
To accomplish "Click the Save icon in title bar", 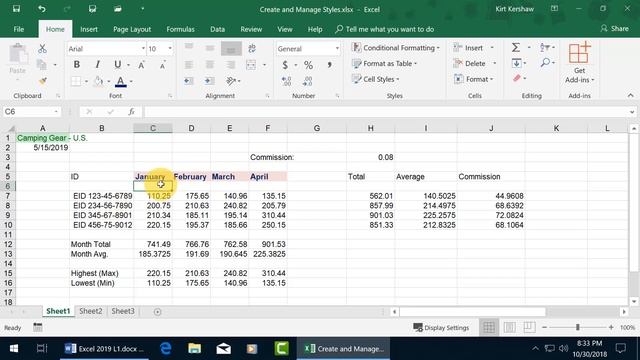I will (x=16, y=9).
